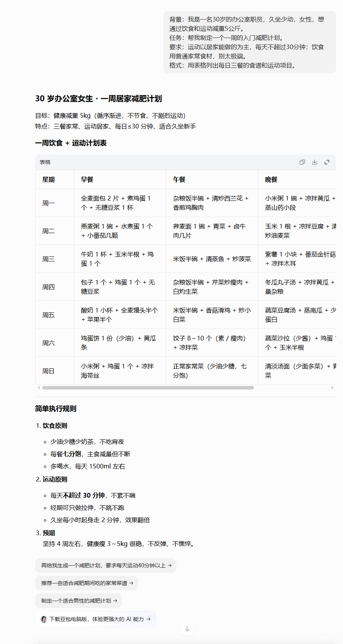Image resolution: width=343 pixels, height=644 pixels.
Task: Click the 饮食原则 list heading
Action: click(55, 426)
